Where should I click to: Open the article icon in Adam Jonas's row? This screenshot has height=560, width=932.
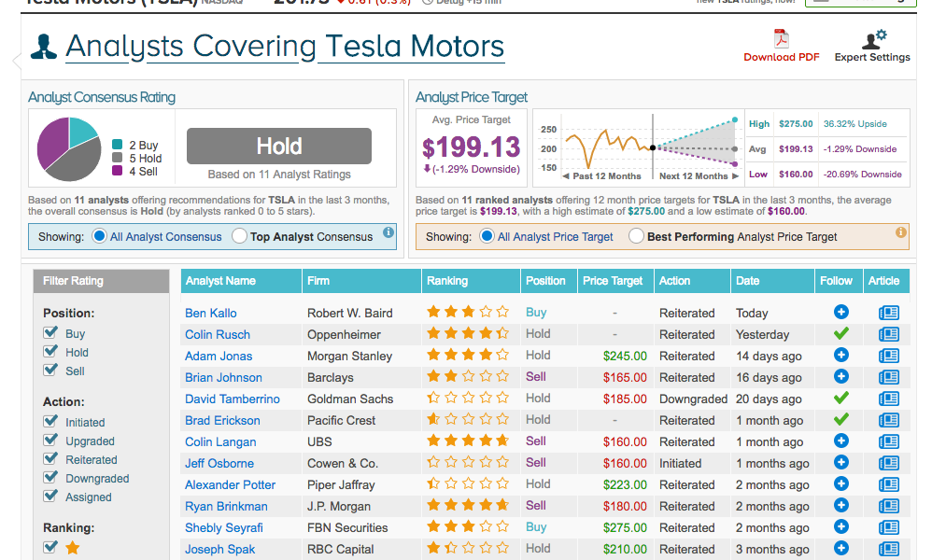click(x=889, y=356)
